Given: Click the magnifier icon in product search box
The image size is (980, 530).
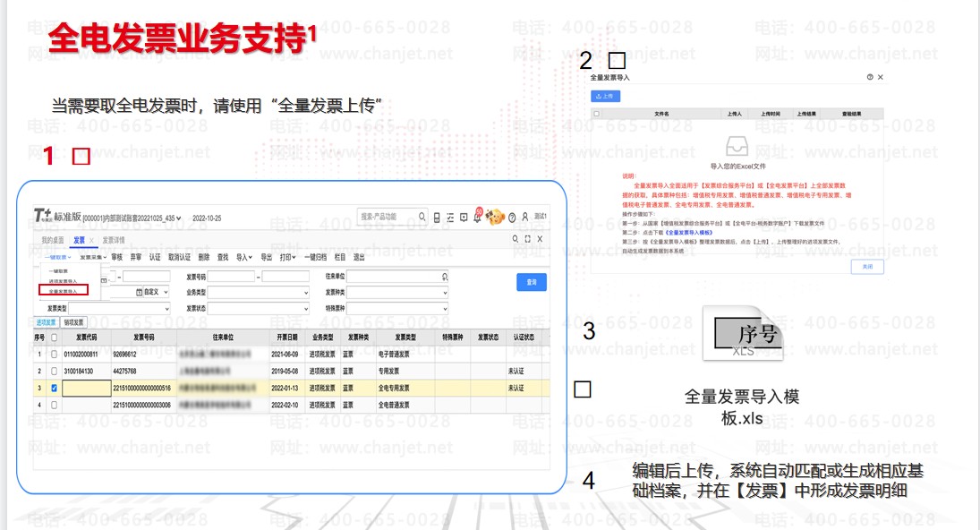Looking at the screenshot, I should [x=422, y=217].
